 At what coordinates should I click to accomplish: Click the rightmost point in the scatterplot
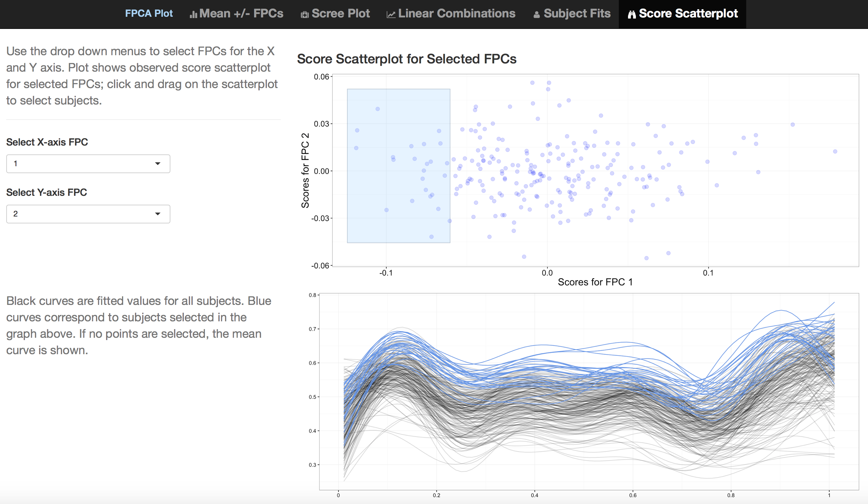835,151
